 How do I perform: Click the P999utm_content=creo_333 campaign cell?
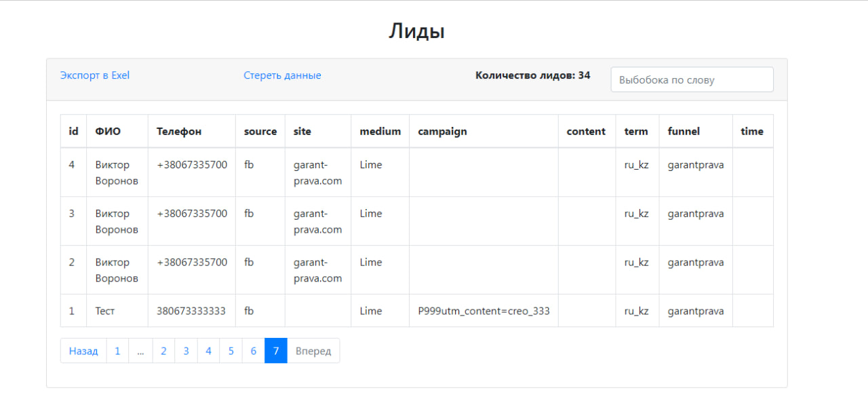[x=484, y=311]
